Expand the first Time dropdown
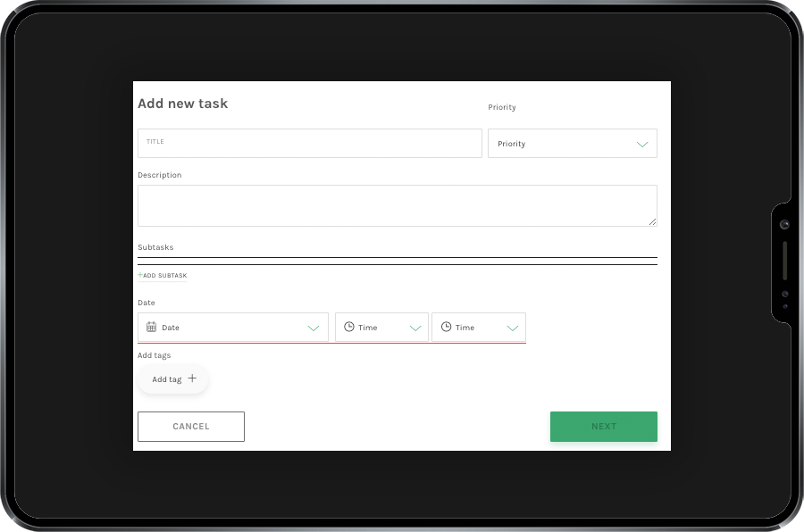The image size is (804, 532). 381,328
